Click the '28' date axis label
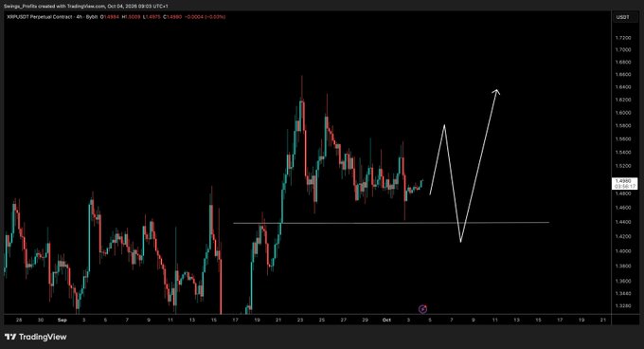The height and width of the screenshot is (349, 644). click(x=19, y=320)
